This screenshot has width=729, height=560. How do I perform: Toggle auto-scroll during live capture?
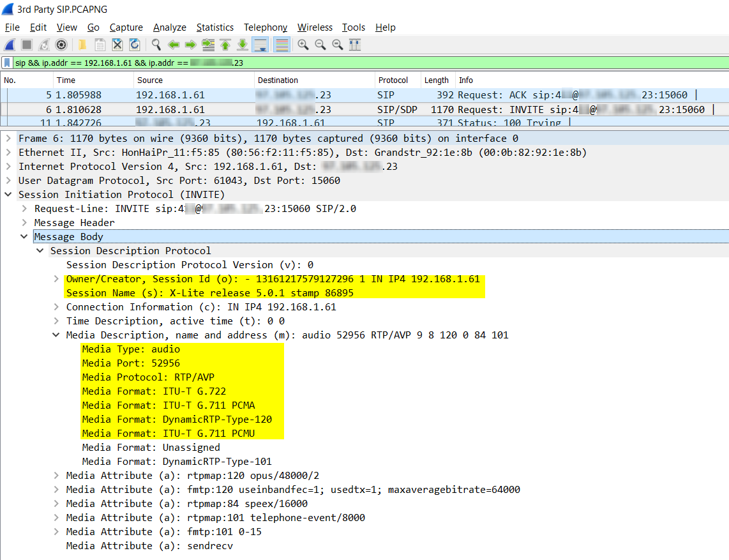260,45
